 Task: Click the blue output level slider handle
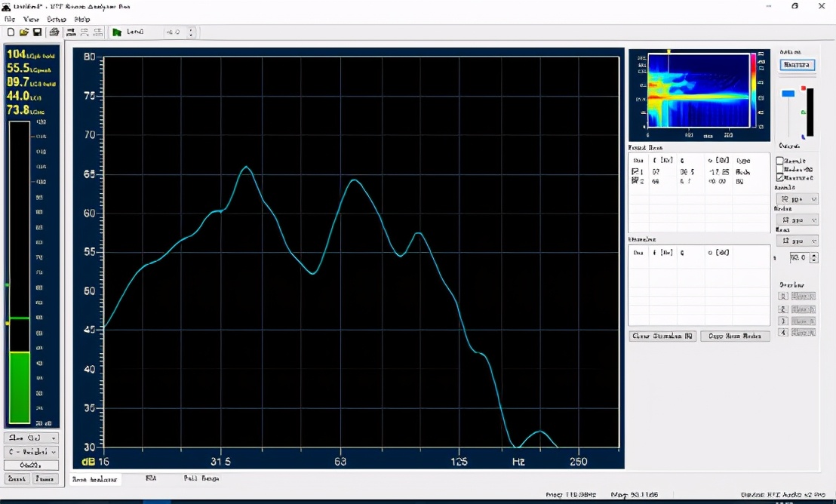click(x=788, y=94)
